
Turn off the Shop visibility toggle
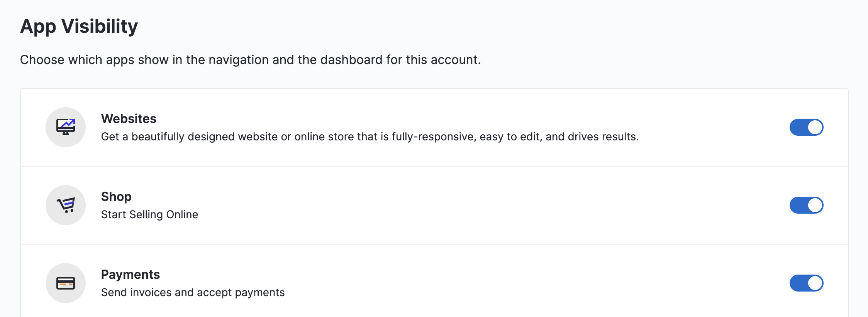pyautogui.click(x=806, y=205)
